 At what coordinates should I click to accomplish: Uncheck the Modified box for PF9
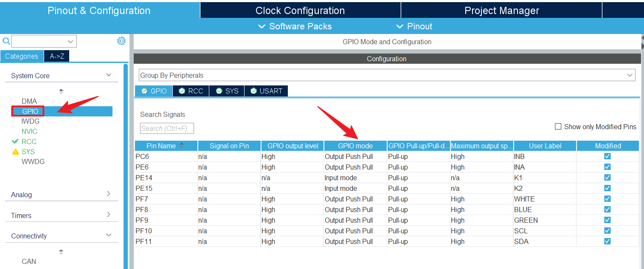click(x=607, y=220)
